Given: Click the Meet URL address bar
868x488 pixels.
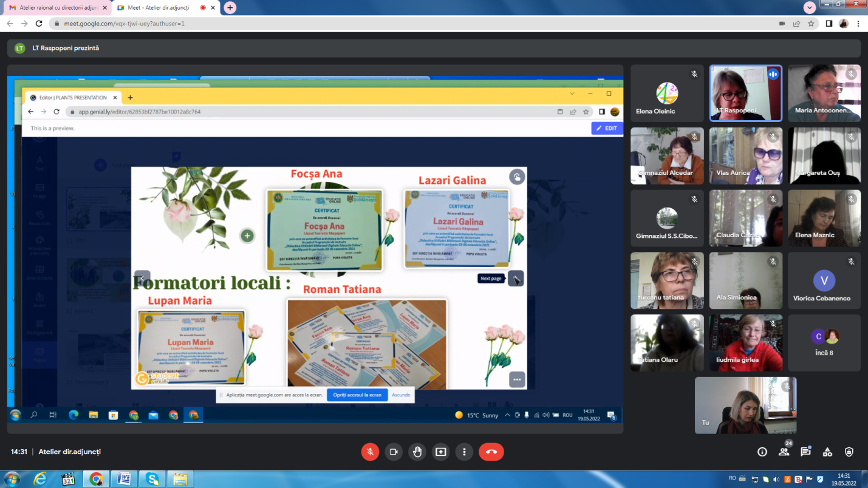Looking at the screenshot, I should click(364, 24).
